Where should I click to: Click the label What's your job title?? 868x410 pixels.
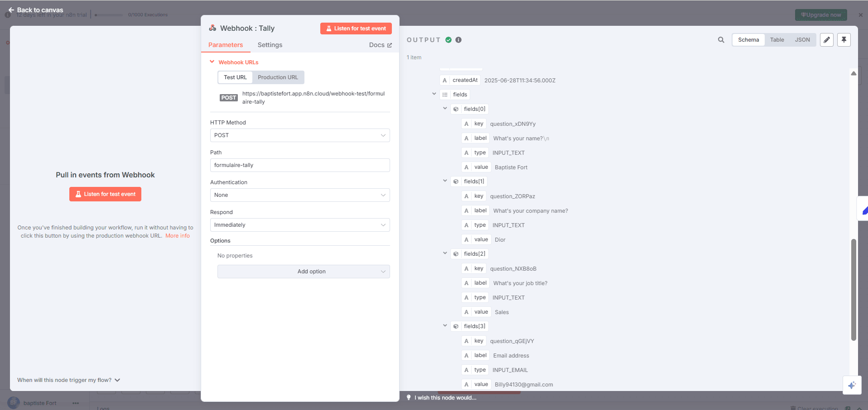(x=520, y=283)
